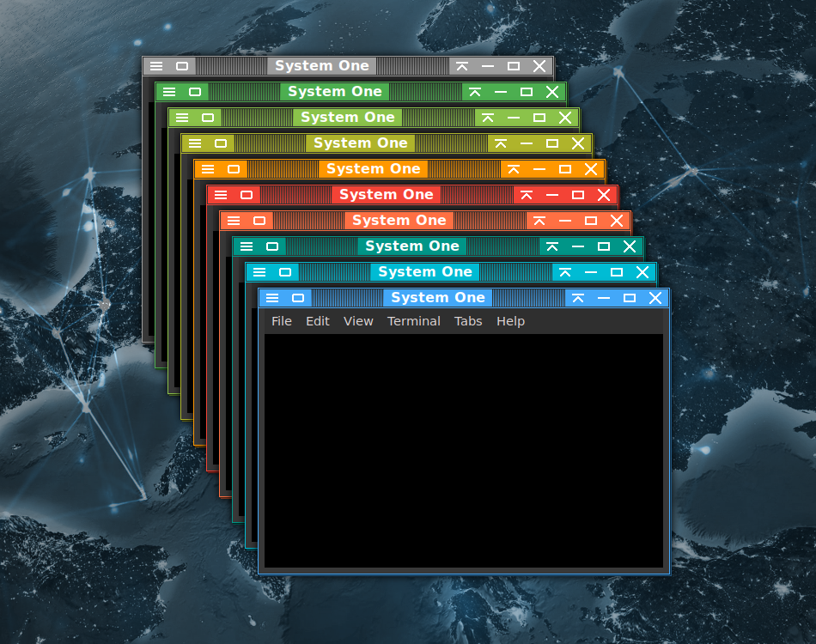Roll up the cyan window with the shade icon
The width and height of the screenshot is (816, 644).
(564, 272)
